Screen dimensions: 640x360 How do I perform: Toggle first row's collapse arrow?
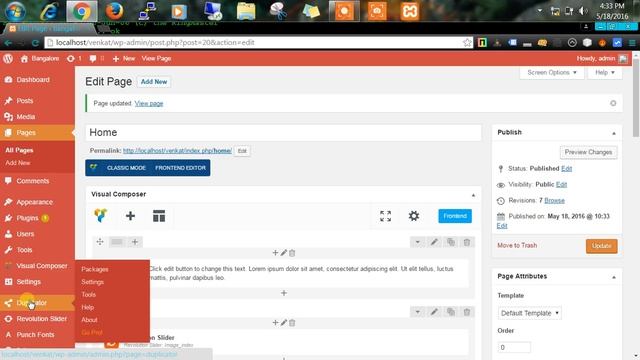tap(418, 242)
